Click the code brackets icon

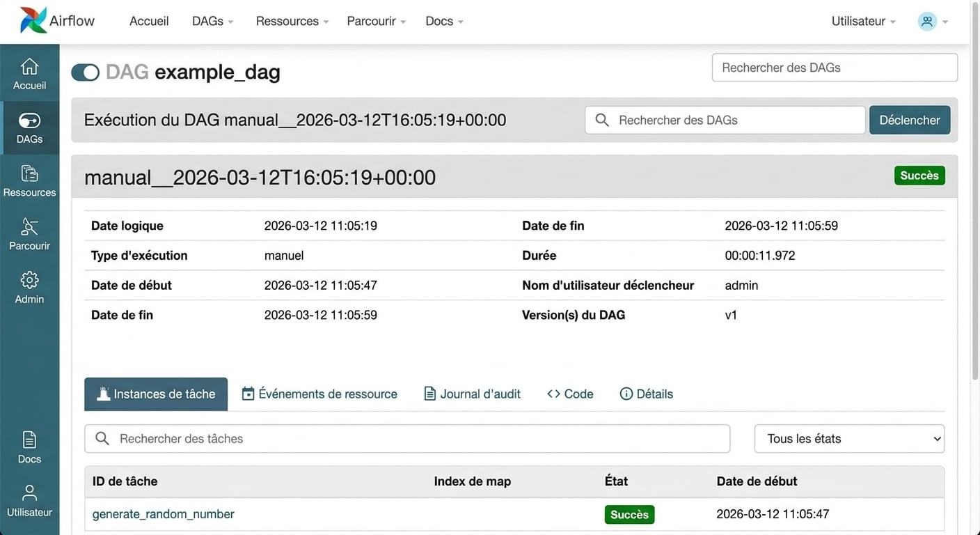pos(553,394)
